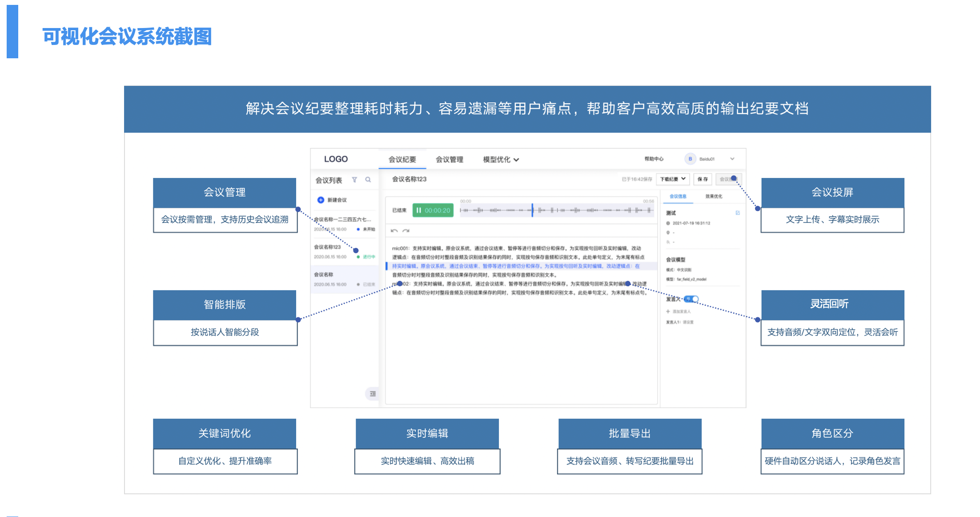Switch to the 会议管理 tab
Viewport: 980px width, 517px height.
449,160
